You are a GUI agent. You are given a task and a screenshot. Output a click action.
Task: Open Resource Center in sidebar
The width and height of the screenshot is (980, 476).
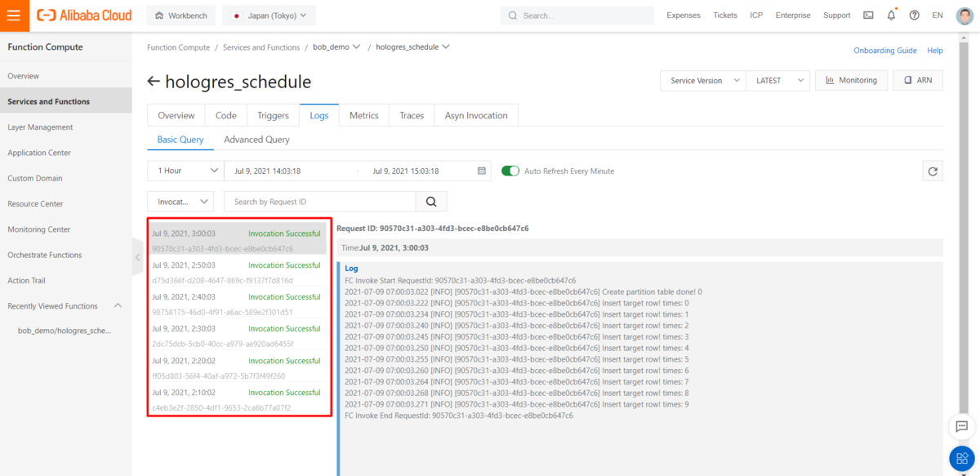(65, 204)
